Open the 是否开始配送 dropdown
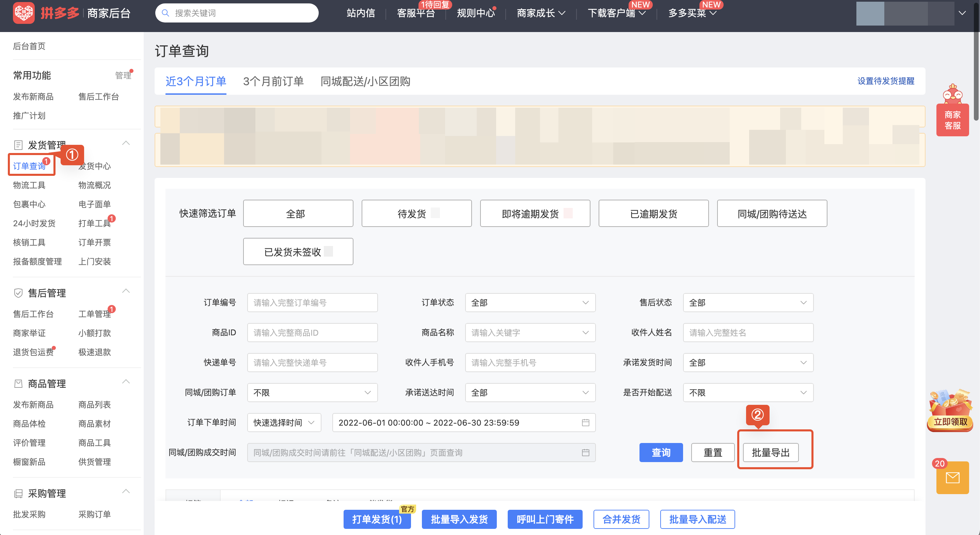 748,393
